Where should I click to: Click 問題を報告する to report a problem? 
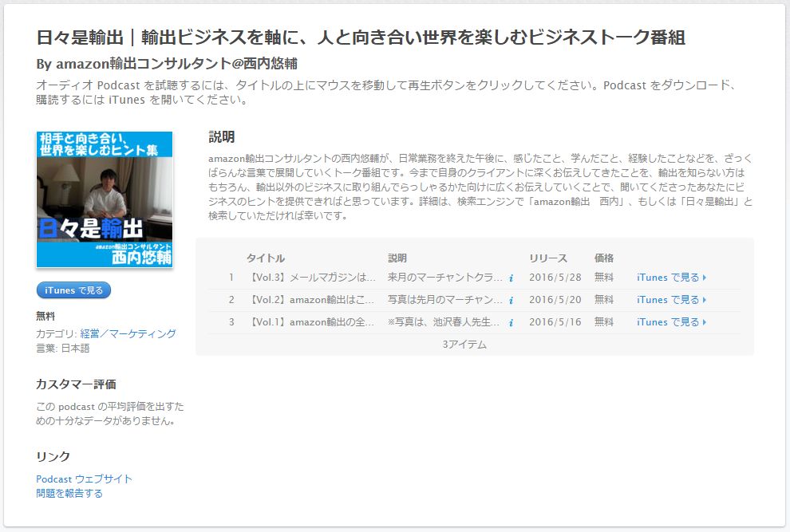tap(69, 493)
